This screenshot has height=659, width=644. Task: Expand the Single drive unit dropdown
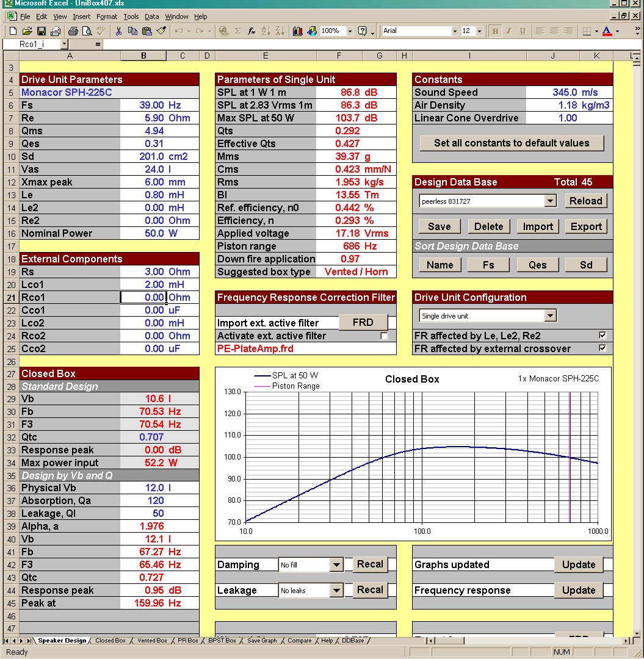(550, 315)
